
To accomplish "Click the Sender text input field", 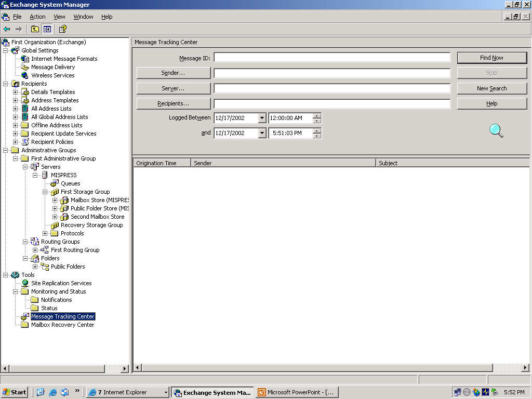I will point(332,73).
